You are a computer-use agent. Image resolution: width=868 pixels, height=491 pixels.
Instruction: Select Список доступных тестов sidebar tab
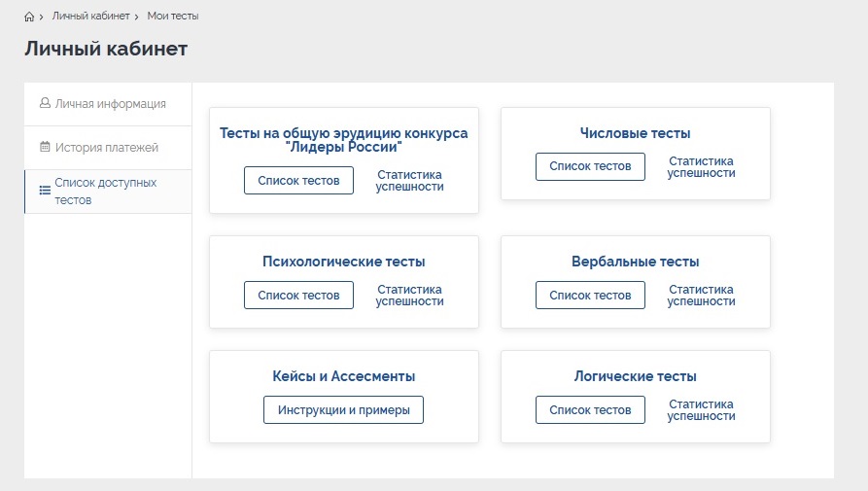pos(105,192)
